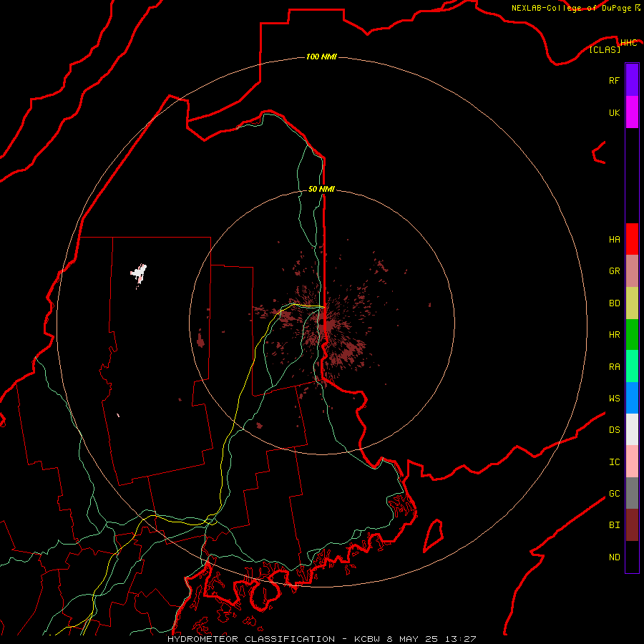Click the HHC product code label
Viewport: 644px width, 644px height.
[628, 43]
